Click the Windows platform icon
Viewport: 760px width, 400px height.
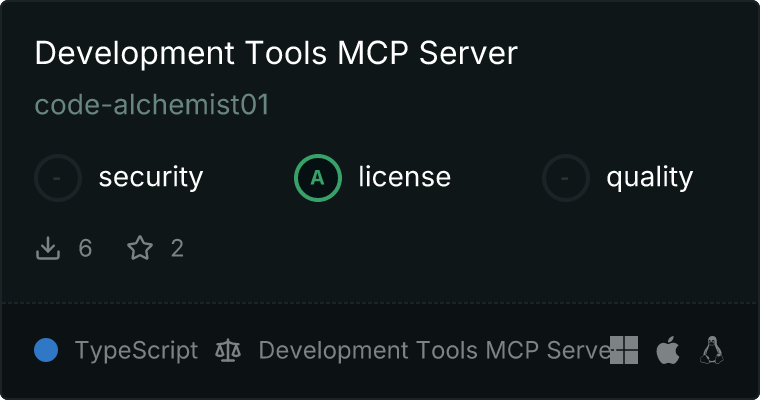(624, 350)
